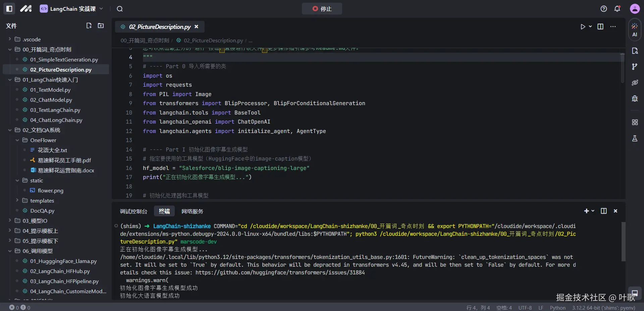Open the testing flask icon
Viewport: 644px width, 311px height.
[x=635, y=138]
